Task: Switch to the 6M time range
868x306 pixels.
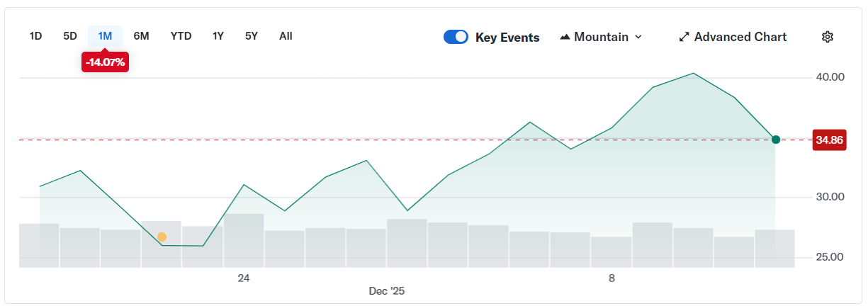Action: [x=141, y=36]
